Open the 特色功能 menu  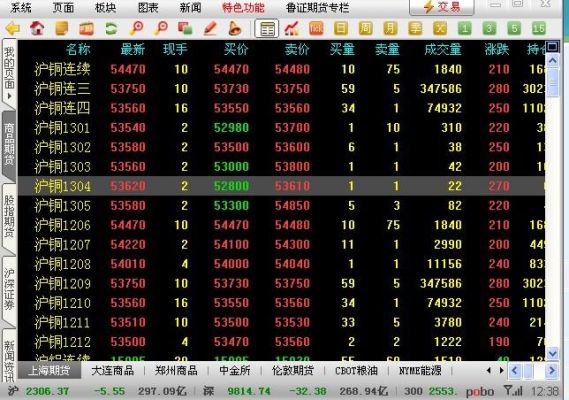(x=243, y=7)
